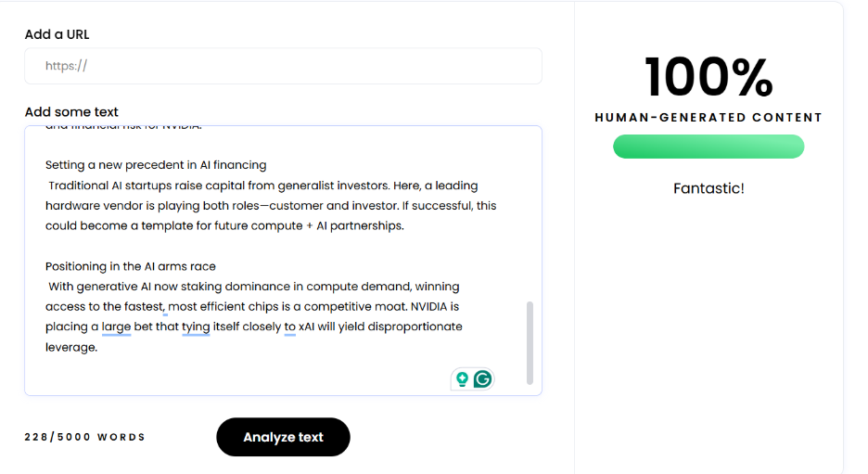Place cursor at the word "leverage."

click(x=71, y=347)
